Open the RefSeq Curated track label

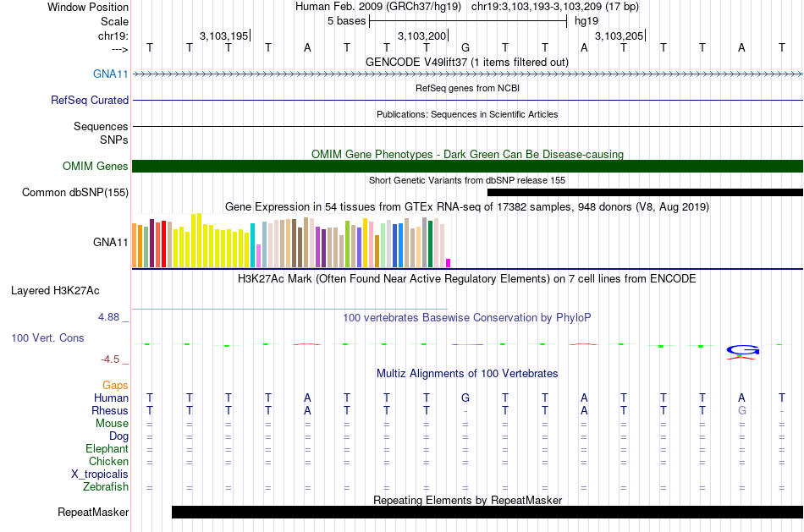tap(90, 100)
